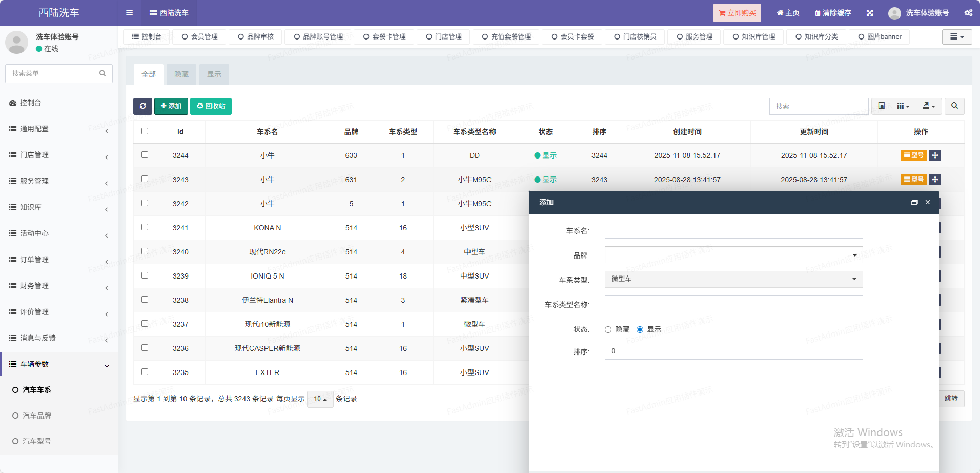The image size is (980, 473).
Task: Open the page size dropdown showing 10
Action: pos(320,399)
